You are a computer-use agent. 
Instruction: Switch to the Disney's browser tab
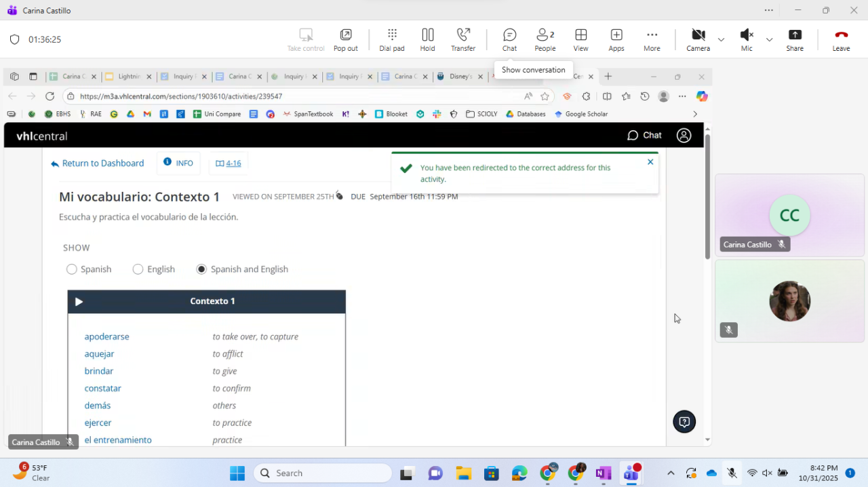click(x=460, y=77)
